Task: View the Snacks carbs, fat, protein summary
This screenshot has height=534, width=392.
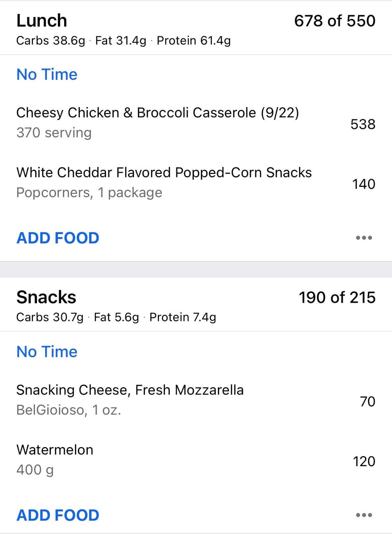Action: point(116,317)
